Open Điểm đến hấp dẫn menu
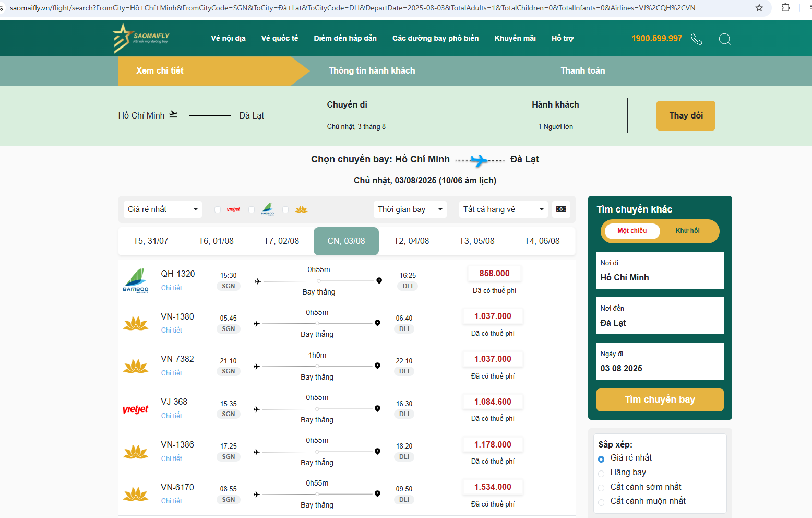 pyautogui.click(x=345, y=38)
